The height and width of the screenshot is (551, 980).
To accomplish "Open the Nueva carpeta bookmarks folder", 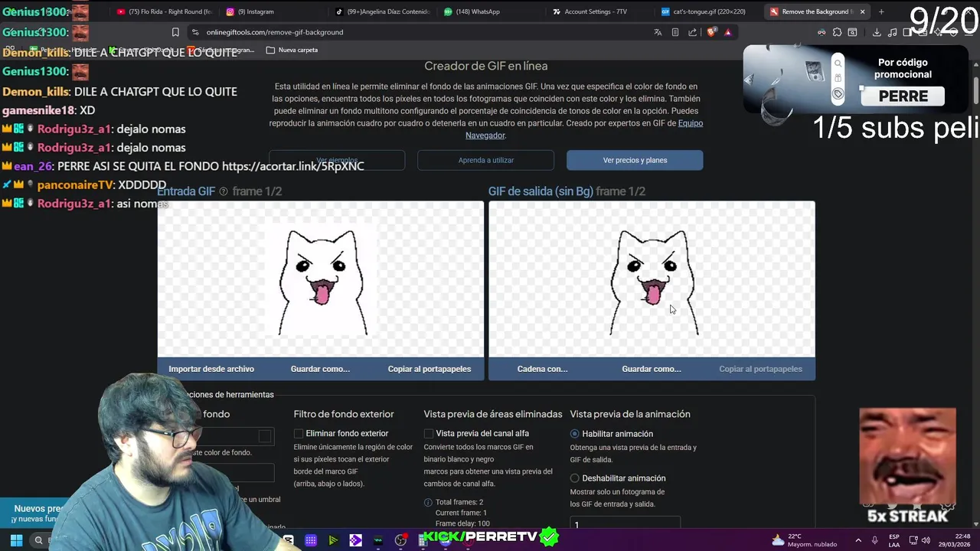I will coord(292,50).
